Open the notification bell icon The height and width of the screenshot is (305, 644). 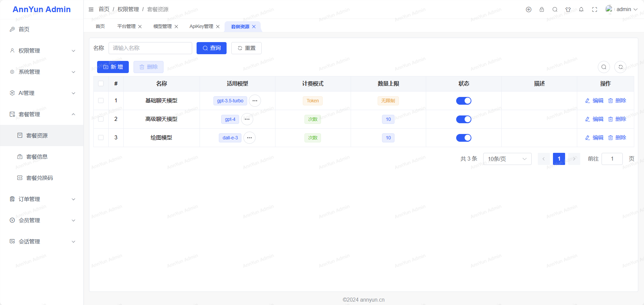tap(581, 9)
